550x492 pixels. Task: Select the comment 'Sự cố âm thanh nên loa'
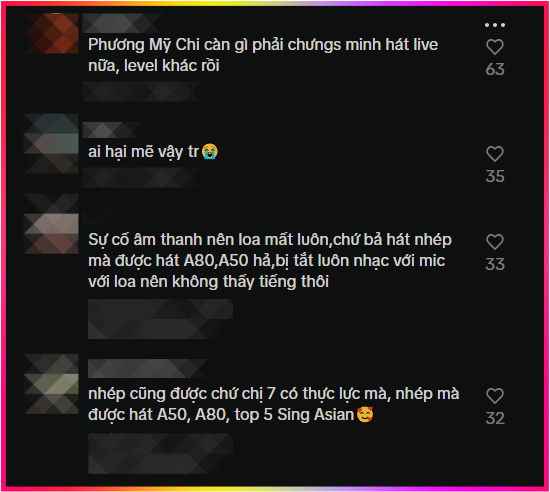[x=270, y=261]
